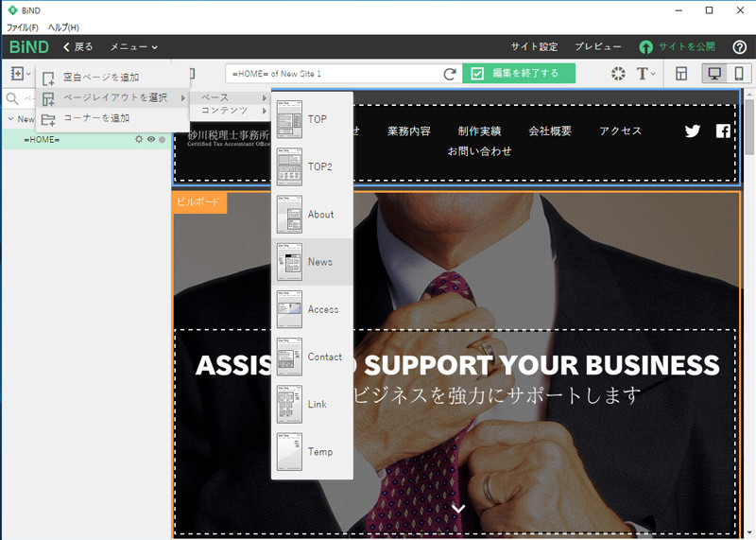Choose コーナーを追加 menu entry
The image size is (756, 540).
112,118
